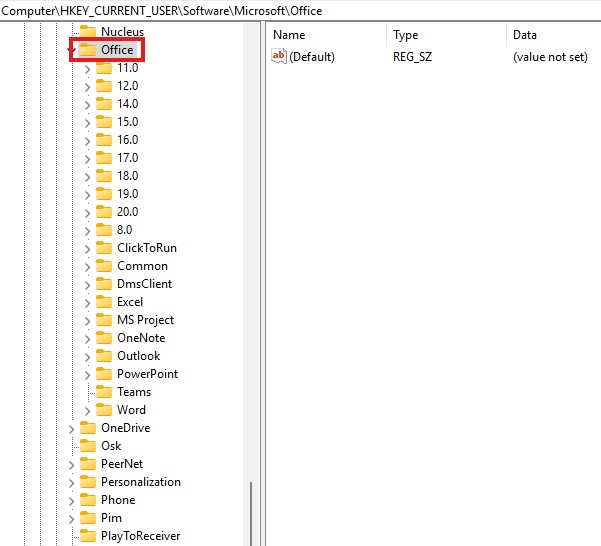Viewport: 601px width, 546px height.
Task: Expand the OneNote key
Action: coord(87,339)
